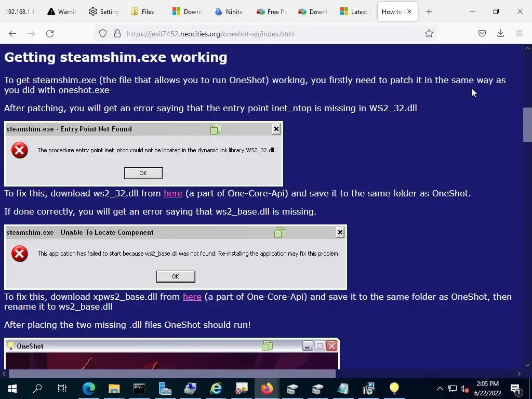
Task: Close the 'How to' tab
Action: pyautogui.click(x=409, y=11)
